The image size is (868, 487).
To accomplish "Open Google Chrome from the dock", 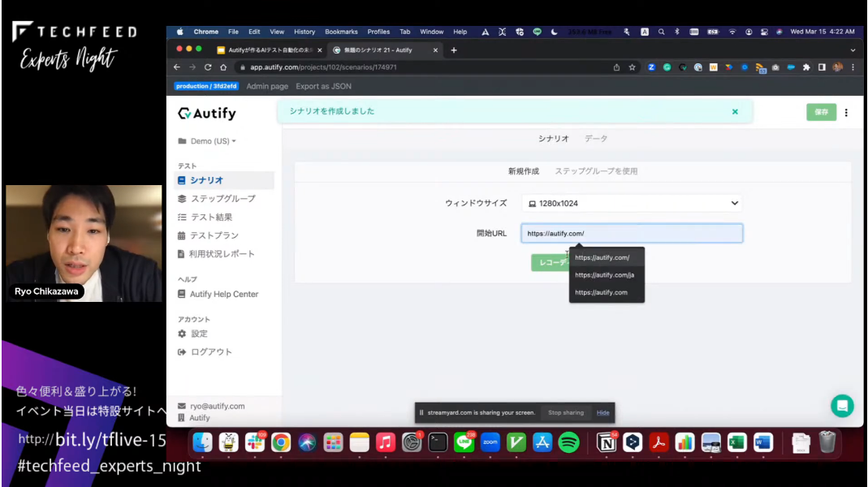I will point(281,442).
